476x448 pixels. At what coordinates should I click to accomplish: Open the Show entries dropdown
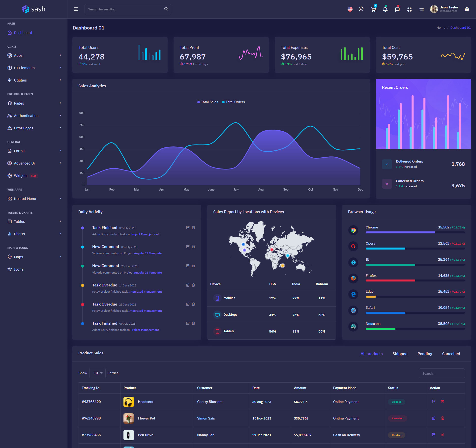point(97,373)
